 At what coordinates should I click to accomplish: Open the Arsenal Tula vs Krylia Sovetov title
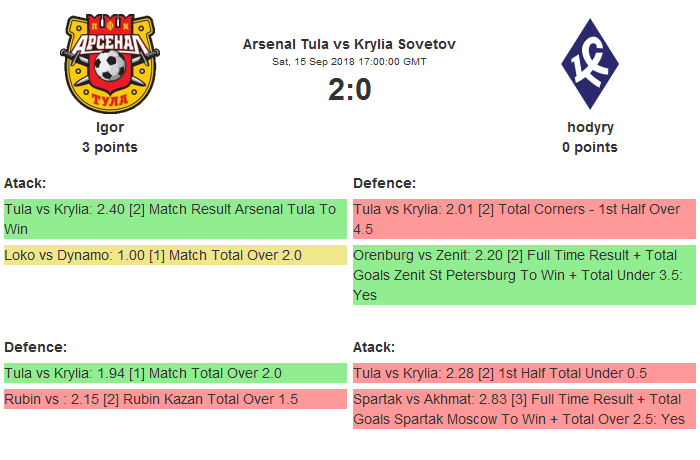349,44
